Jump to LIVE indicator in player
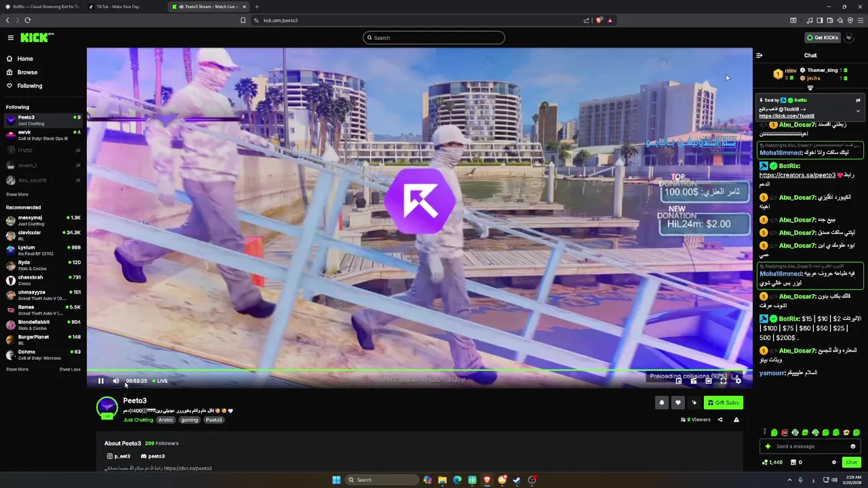868x488 pixels. (160, 381)
